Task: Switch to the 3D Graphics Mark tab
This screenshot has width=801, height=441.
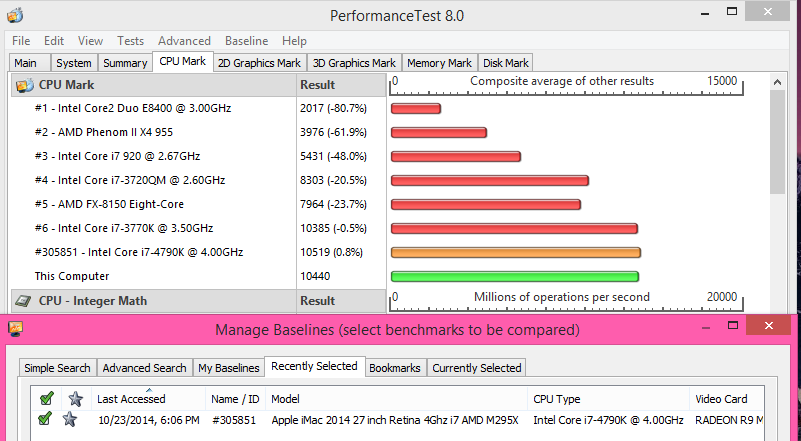Action: click(x=354, y=63)
